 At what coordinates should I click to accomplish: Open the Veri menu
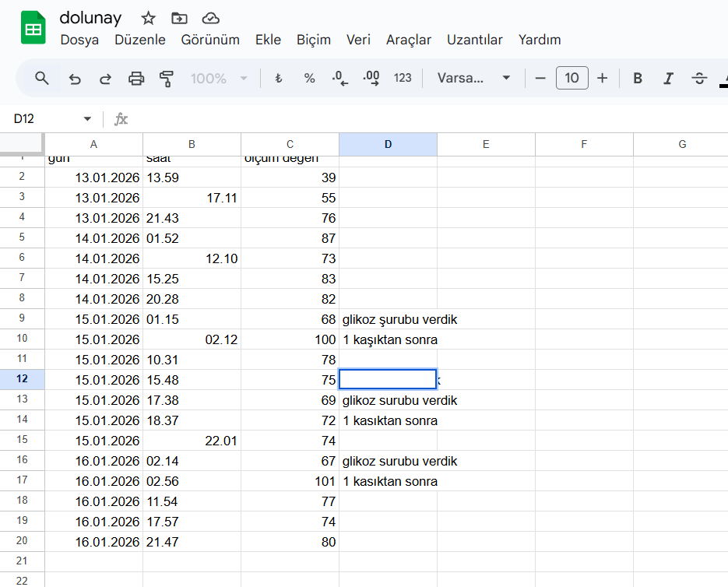(358, 40)
